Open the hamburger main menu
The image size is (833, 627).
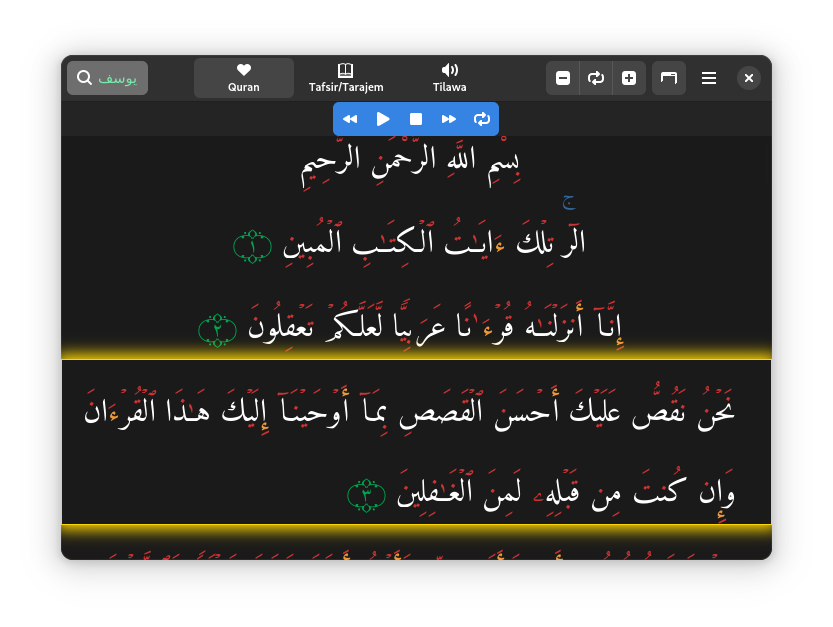(x=709, y=78)
